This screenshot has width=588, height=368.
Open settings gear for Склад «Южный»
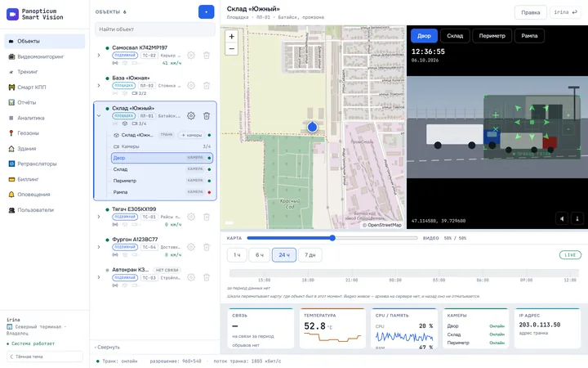click(x=191, y=115)
